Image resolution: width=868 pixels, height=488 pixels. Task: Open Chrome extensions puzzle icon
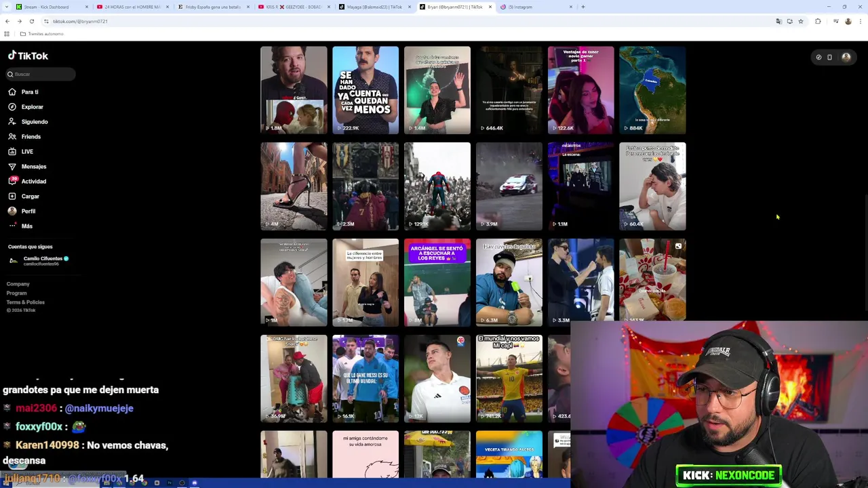pos(818,21)
